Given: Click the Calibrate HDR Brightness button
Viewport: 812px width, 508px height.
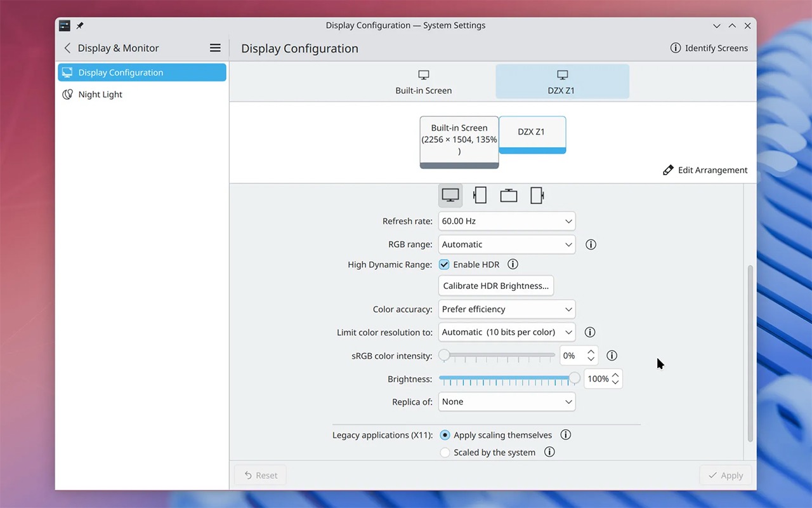Looking at the screenshot, I should coord(496,286).
